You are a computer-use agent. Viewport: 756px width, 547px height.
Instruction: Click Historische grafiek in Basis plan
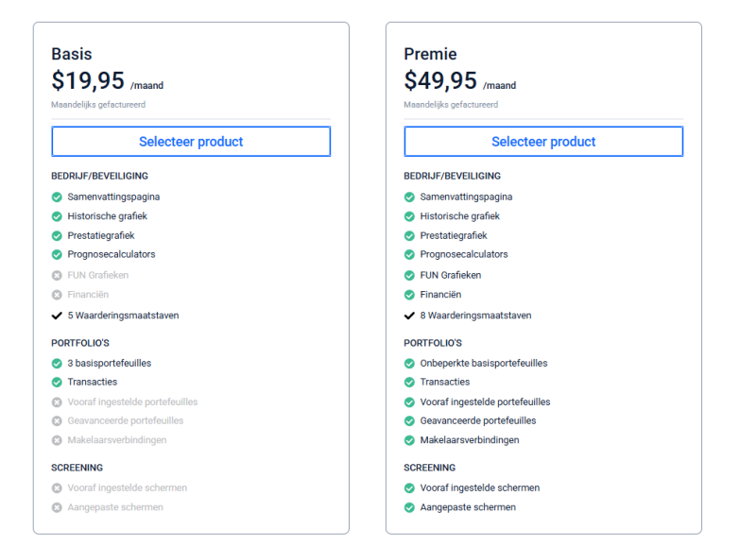107,216
